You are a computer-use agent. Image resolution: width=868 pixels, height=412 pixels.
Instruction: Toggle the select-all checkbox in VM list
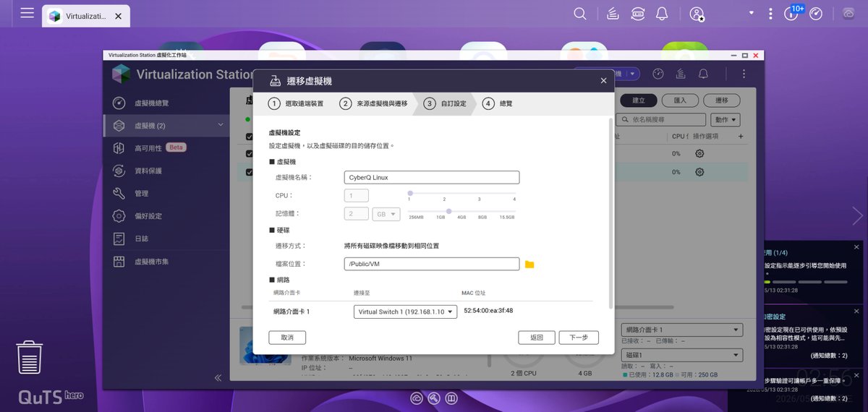pyautogui.click(x=250, y=137)
